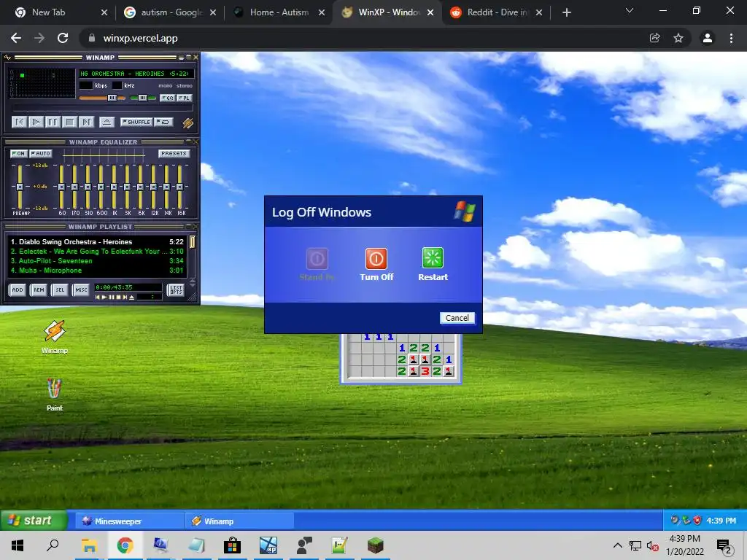This screenshot has height=560, width=747.
Task: Click the 1K equalizer band slider
Action: tap(114, 187)
